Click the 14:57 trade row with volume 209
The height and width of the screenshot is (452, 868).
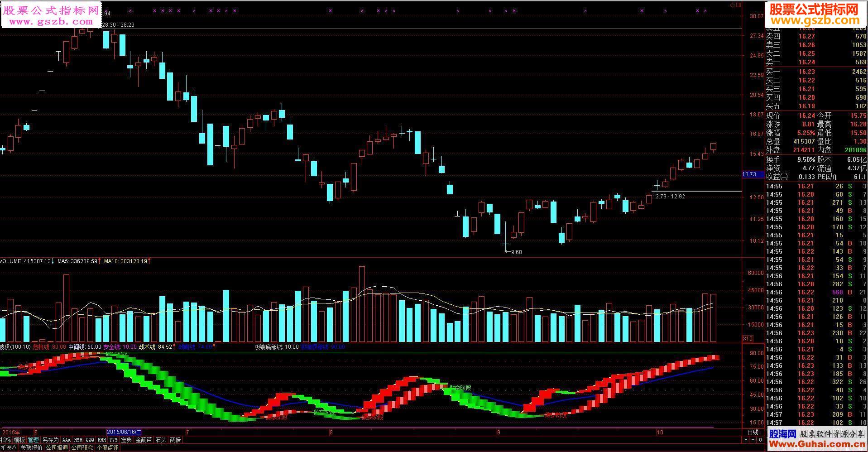(x=816, y=414)
